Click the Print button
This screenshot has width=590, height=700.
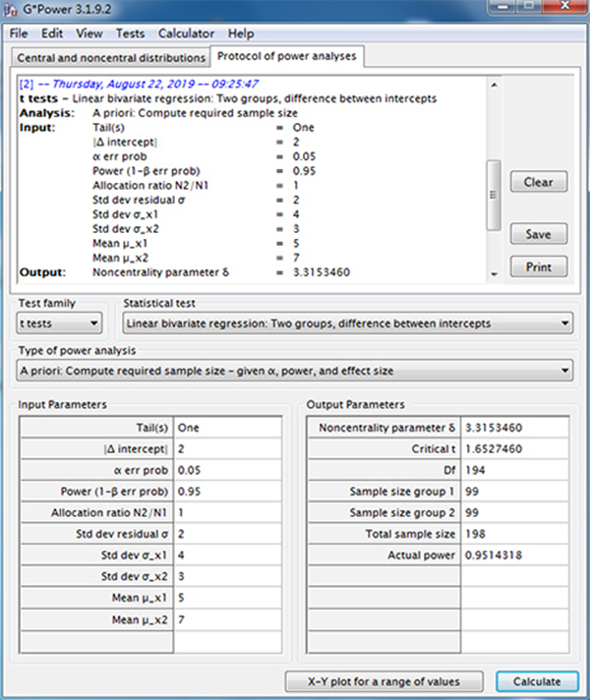(x=538, y=266)
